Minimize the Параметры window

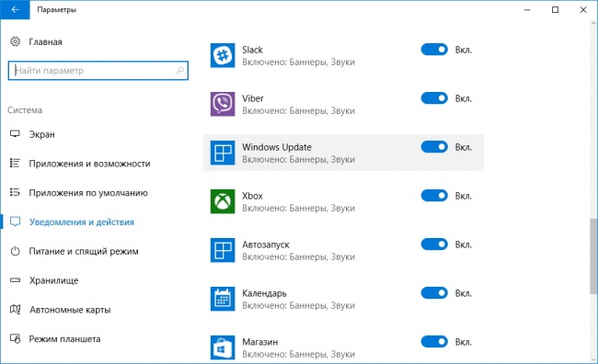tap(527, 9)
